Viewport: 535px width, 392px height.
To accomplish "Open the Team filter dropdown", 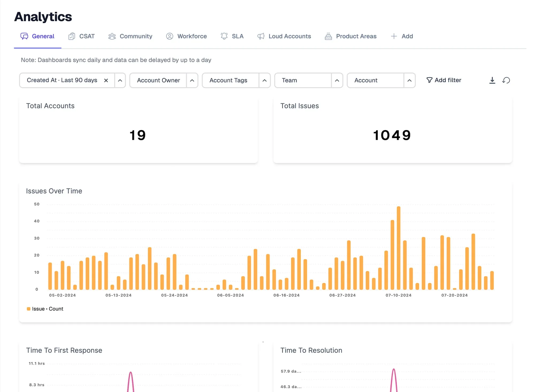I will [303, 80].
